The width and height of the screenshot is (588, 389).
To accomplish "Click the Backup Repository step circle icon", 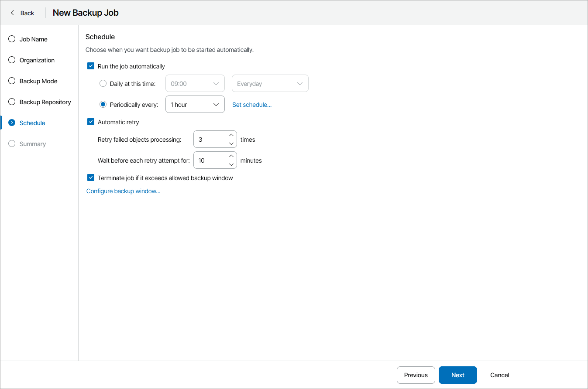I will click(x=12, y=102).
